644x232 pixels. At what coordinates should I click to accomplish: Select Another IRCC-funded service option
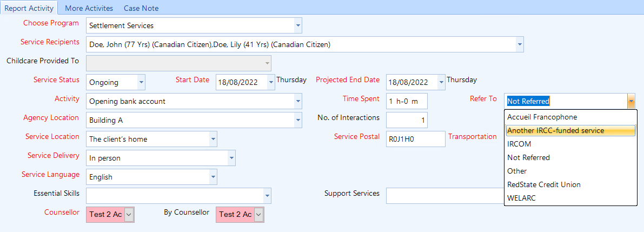pyautogui.click(x=555, y=130)
